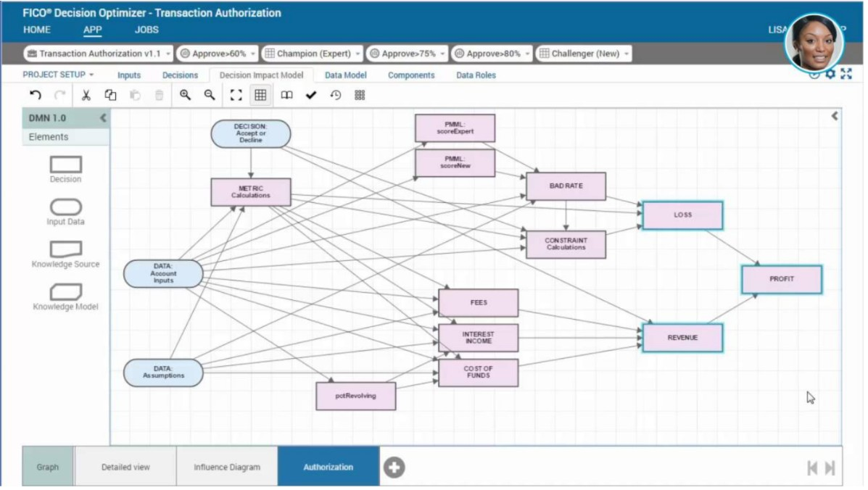The height and width of the screenshot is (490, 868).
Task: Open the book documentation icon
Action: [x=286, y=95]
